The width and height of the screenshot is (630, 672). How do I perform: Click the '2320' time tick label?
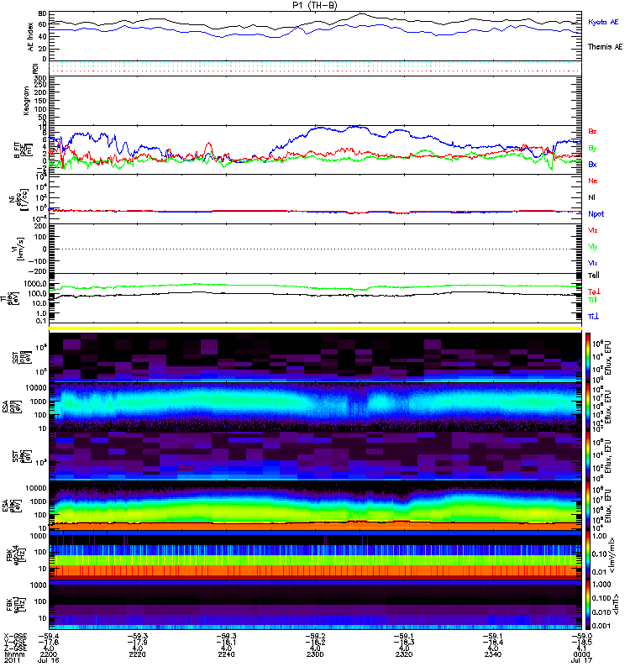pyautogui.click(x=404, y=654)
